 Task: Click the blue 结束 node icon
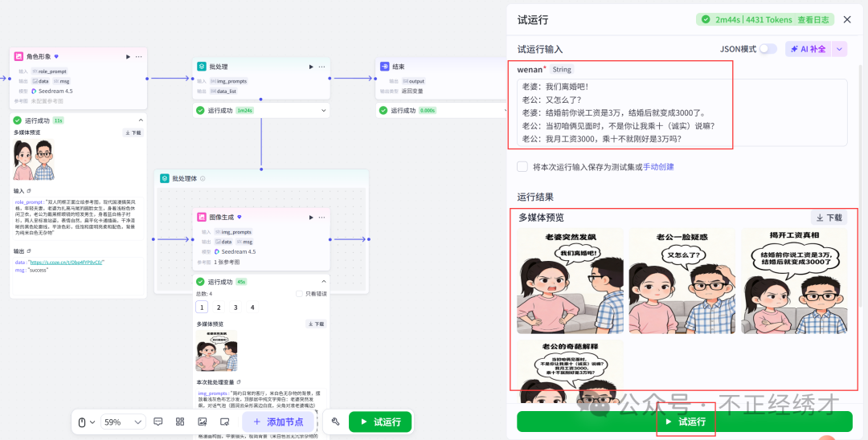coord(385,67)
